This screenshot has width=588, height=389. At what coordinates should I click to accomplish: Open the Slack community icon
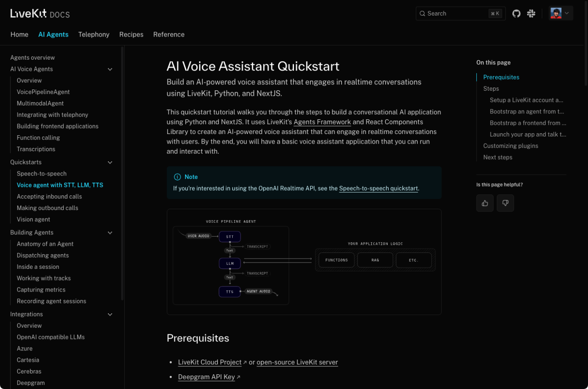531,13
